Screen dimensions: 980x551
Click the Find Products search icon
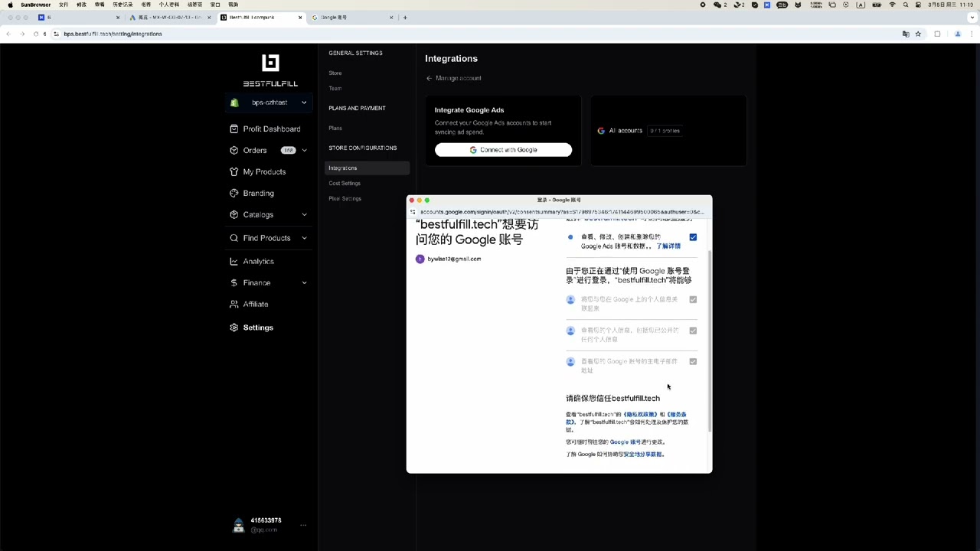(234, 238)
